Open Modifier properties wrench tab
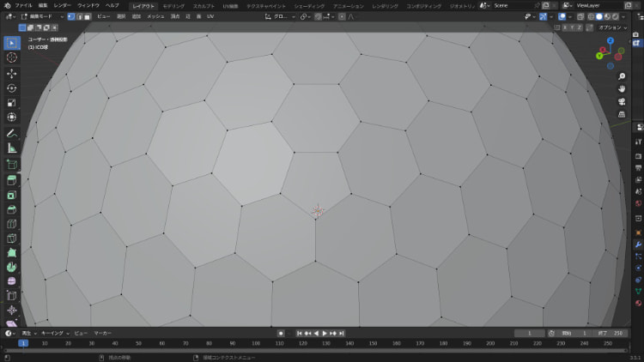This screenshot has height=362, width=644. (x=638, y=244)
